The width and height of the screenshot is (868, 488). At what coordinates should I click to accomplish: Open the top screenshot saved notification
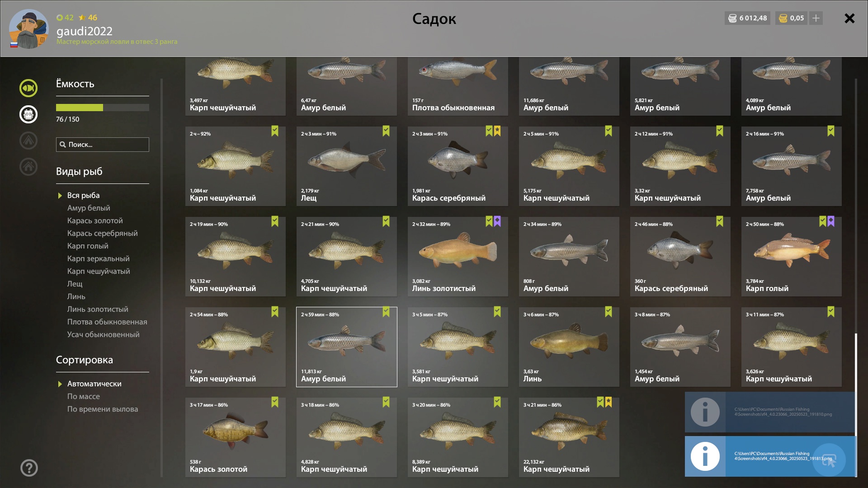[770, 412]
